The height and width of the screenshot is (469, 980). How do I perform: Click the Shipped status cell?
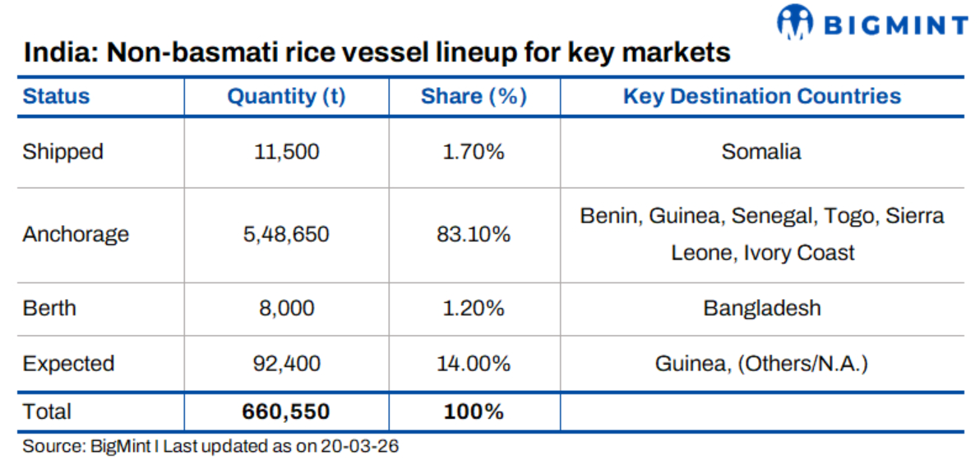click(x=63, y=152)
